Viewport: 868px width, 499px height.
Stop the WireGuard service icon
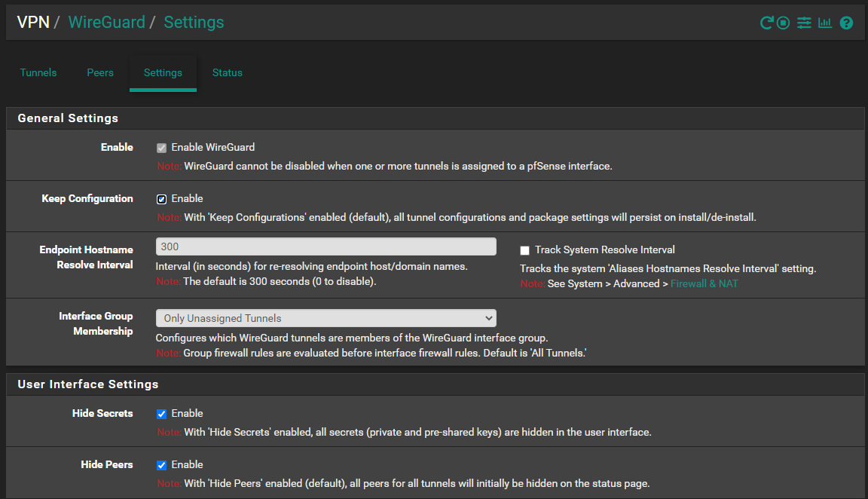783,23
